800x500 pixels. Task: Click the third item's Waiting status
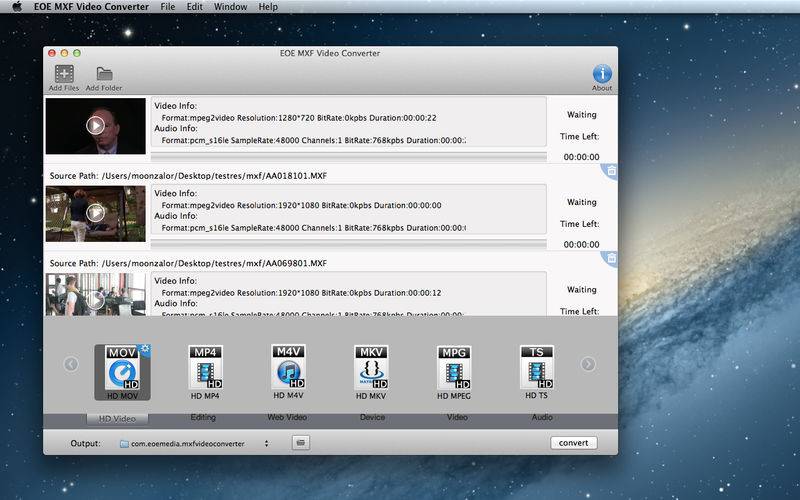(x=582, y=289)
